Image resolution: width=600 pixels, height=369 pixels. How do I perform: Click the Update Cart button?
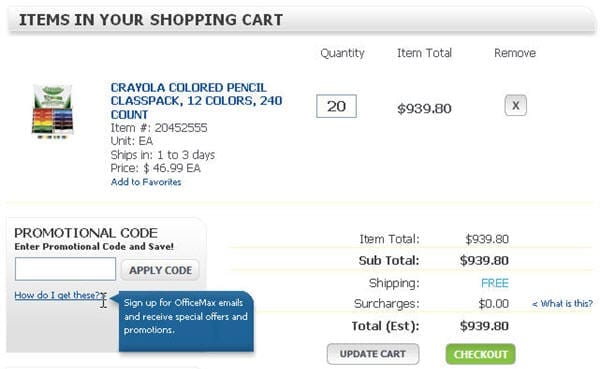pyautogui.click(x=373, y=354)
